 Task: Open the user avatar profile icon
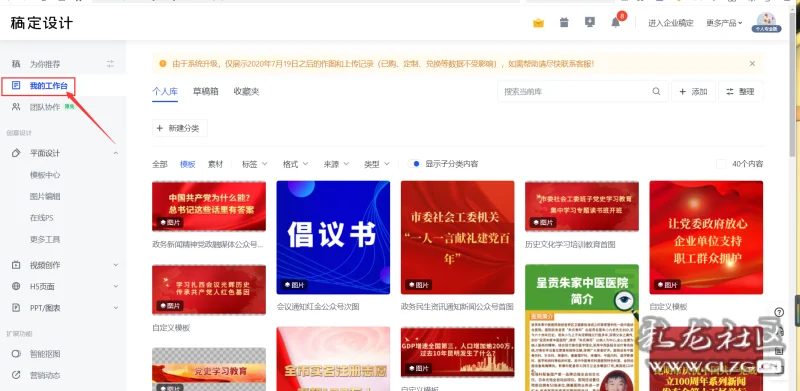pyautogui.click(x=766, y=22)
